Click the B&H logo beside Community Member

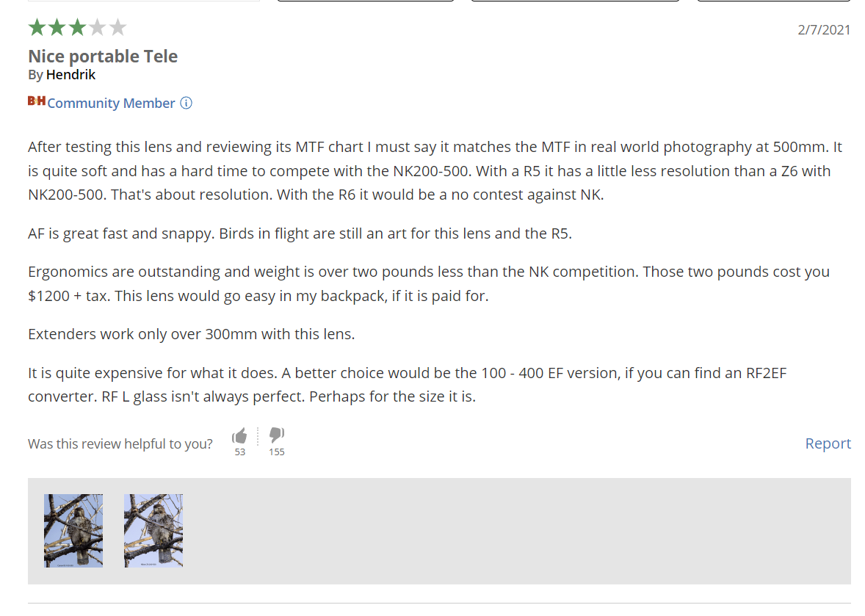click(x=37, y=101)
